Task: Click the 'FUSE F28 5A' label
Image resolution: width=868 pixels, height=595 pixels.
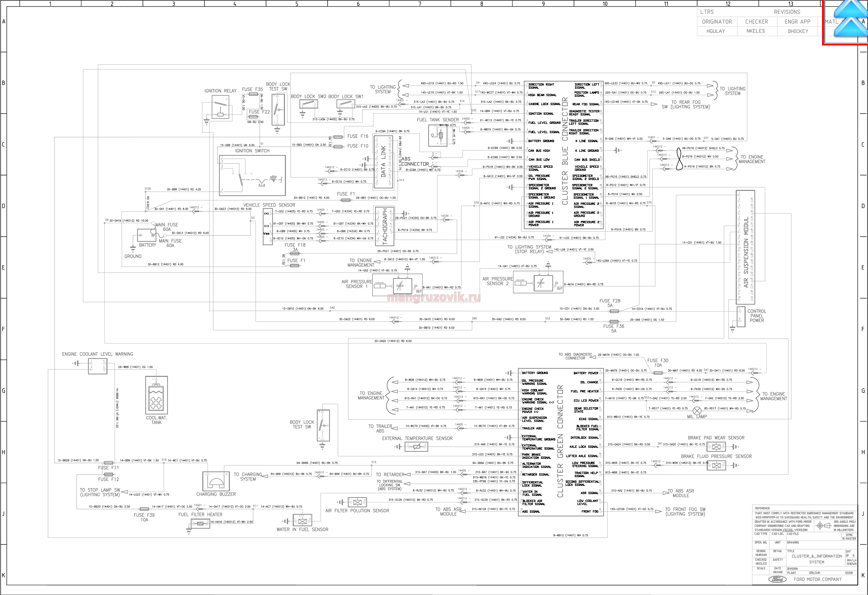Action: 610,303
